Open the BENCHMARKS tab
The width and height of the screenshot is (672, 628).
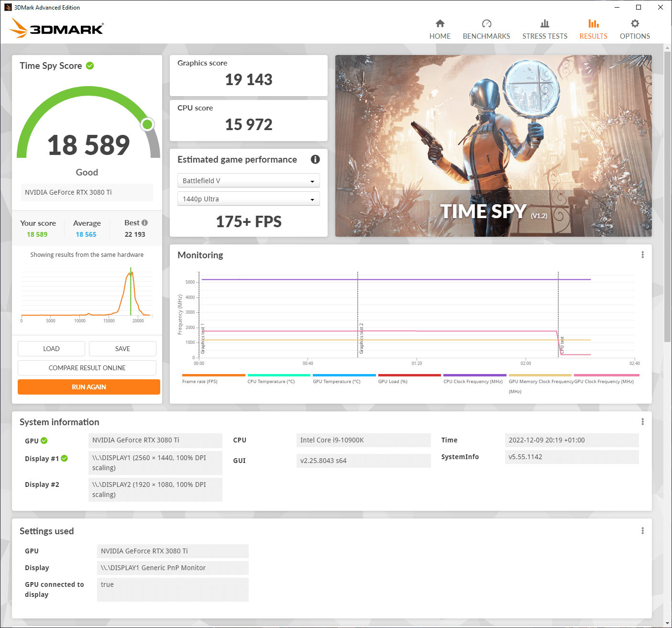click(x=486, y=30)
